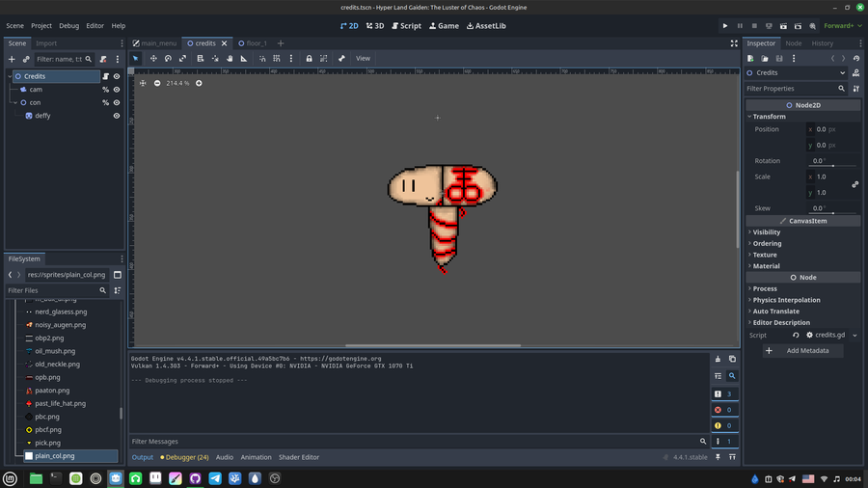Viewport: 868px width, 488px height.
Task: Hide the deffy node
Action: pyautogui.click(x=117, y=116)
